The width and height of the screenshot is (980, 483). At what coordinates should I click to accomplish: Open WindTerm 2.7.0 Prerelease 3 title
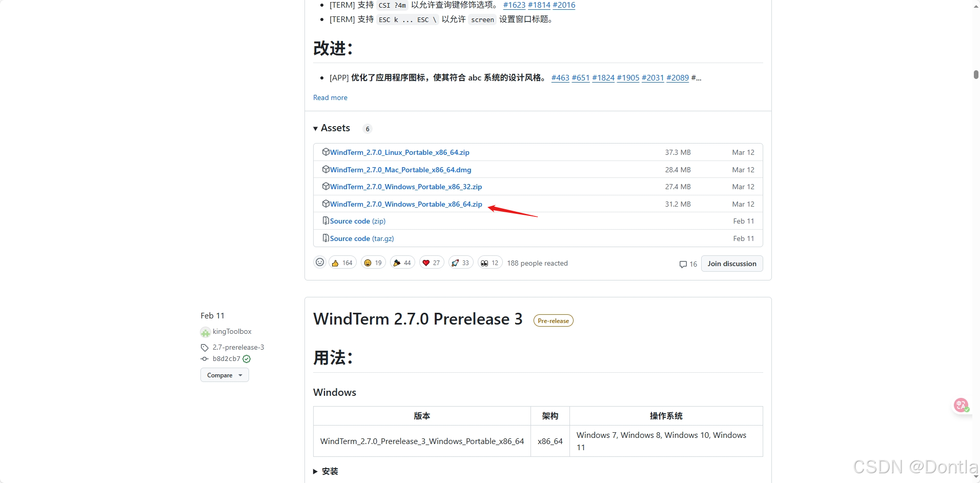coord(418,319)
